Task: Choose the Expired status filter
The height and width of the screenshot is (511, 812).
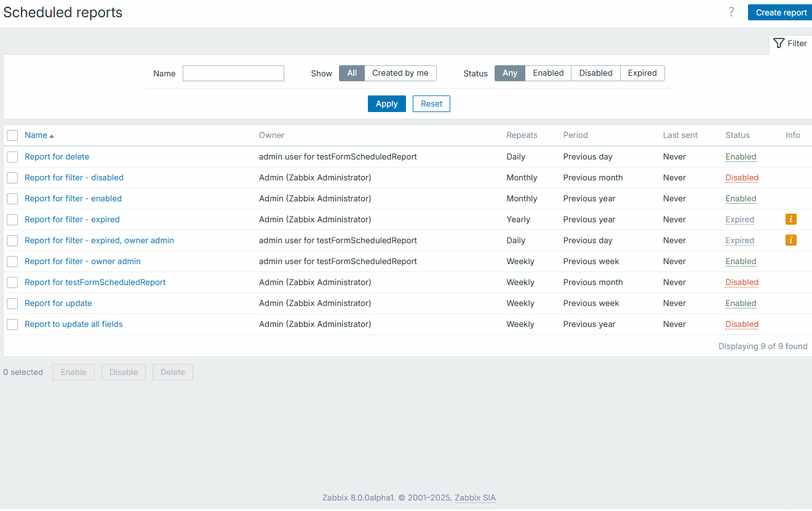Action: (642, 73)
